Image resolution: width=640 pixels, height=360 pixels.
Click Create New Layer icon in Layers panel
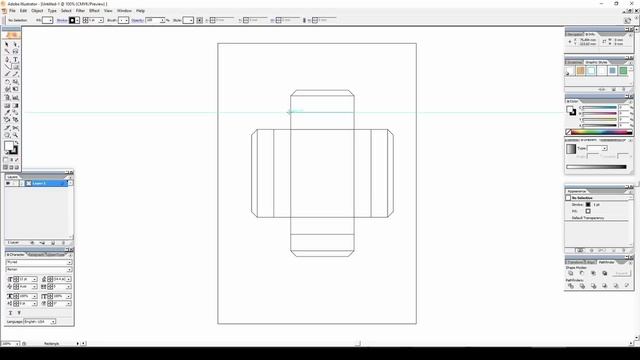coord(53,243)
